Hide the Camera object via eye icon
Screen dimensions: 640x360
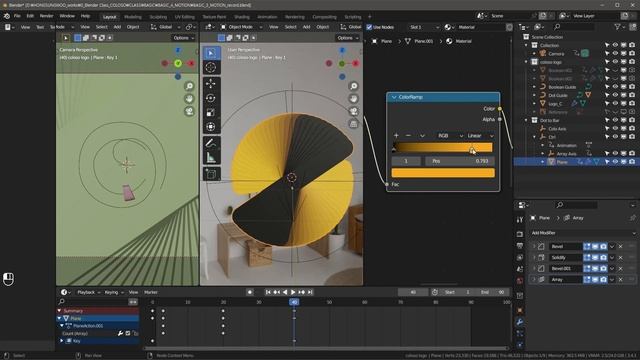pyautogui.click(x=615, y=53)
